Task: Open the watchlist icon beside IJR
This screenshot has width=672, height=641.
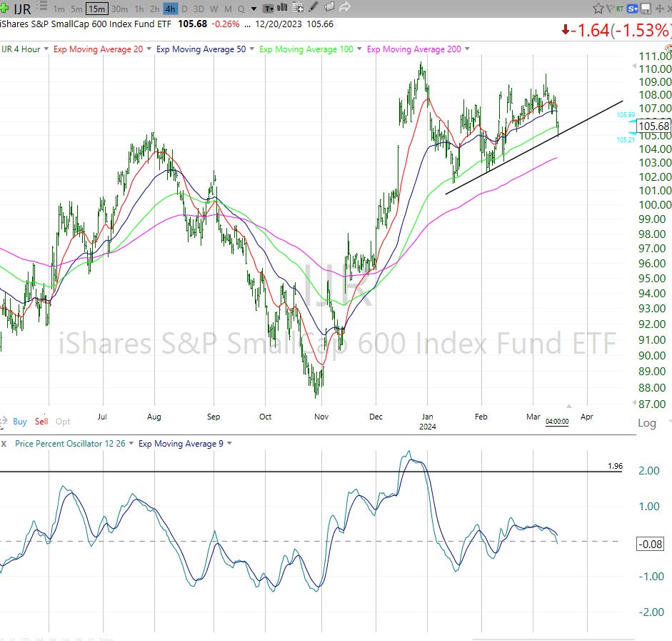Action: [41, 6]
